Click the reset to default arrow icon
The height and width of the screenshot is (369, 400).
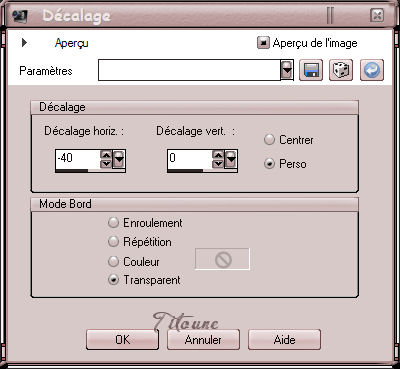click(x=372, y=70)
